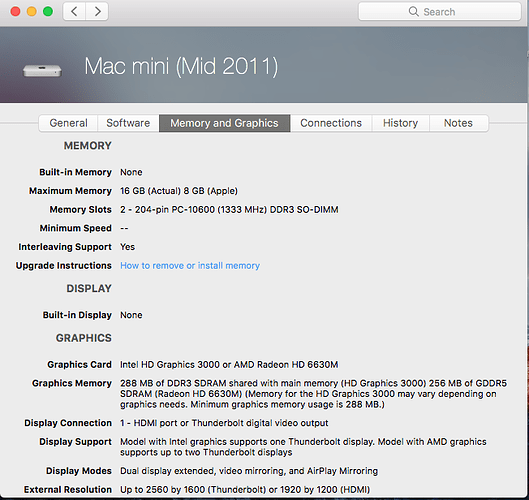The height and width of the screenshot is (500, 529).
Task: Go back with the left arrow button
Action: (75, 11)
